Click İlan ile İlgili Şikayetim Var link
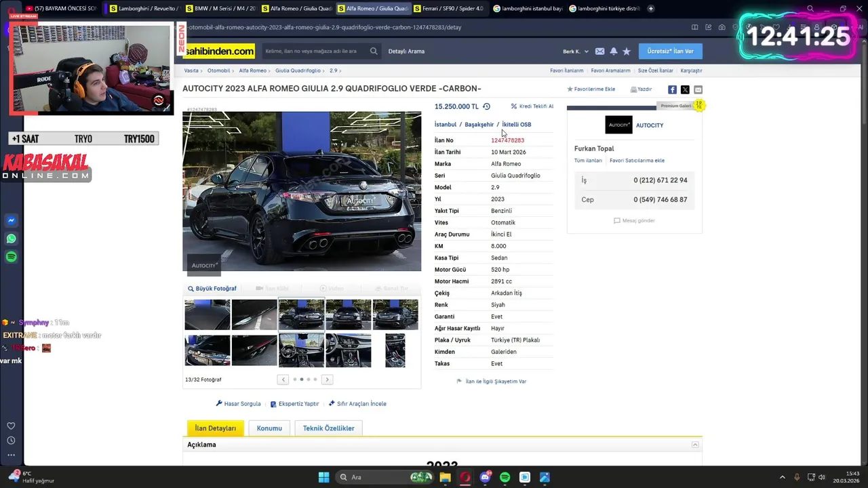This screenshot has height=488, width=868. click(492, 382)
